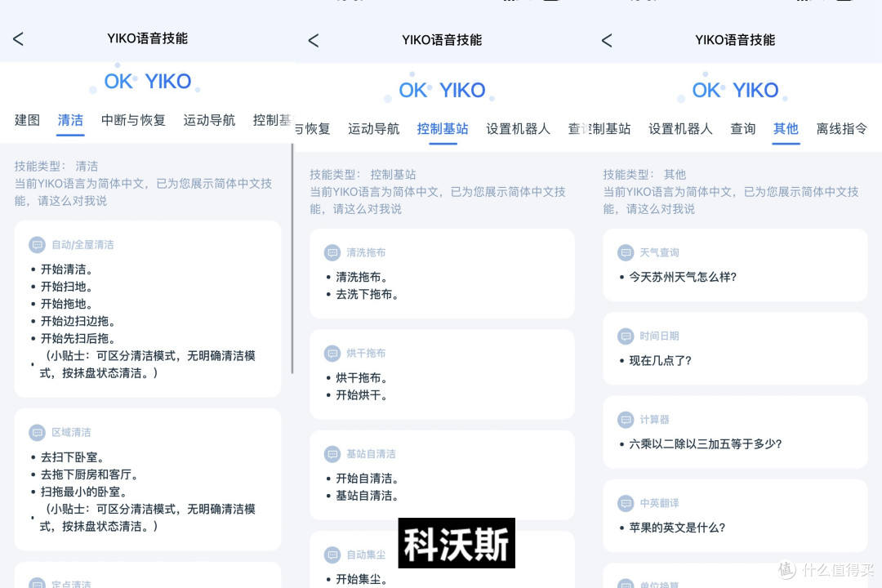882x588 pixels.
Task: Open 设置机器人 tab on the middle screen
Action: point(518,129)
